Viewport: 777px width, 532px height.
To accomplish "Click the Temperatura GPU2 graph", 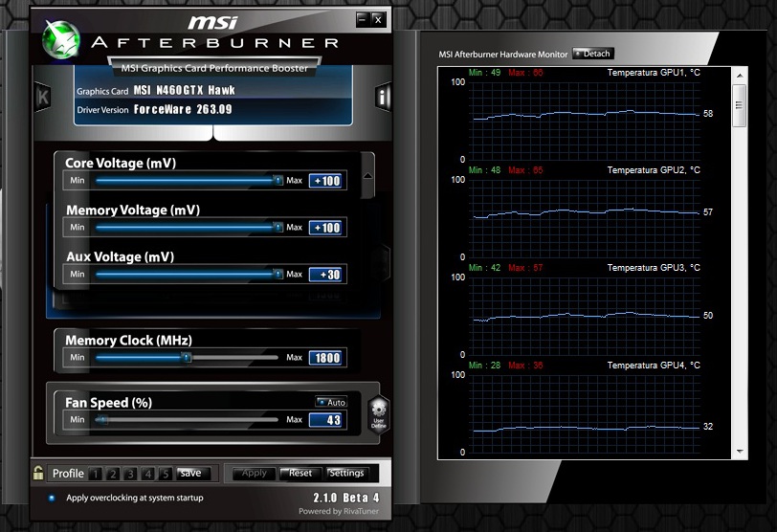I will click(x=585, y=218).
